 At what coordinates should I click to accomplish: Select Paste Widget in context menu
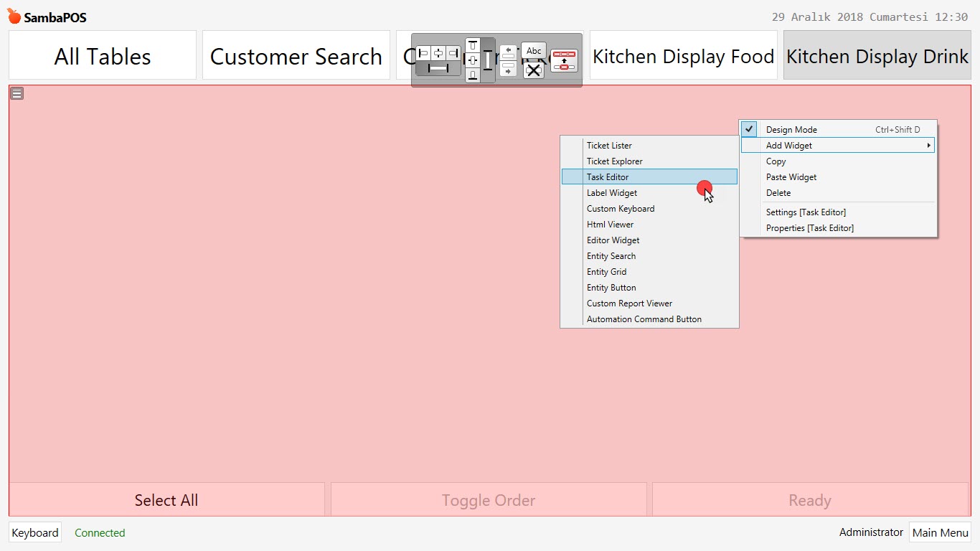[791, 176]
